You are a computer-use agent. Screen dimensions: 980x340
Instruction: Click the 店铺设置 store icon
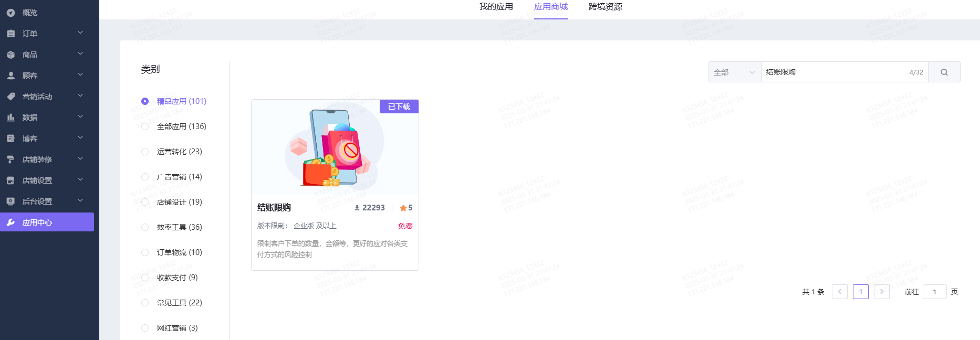(x=11, y=180)
